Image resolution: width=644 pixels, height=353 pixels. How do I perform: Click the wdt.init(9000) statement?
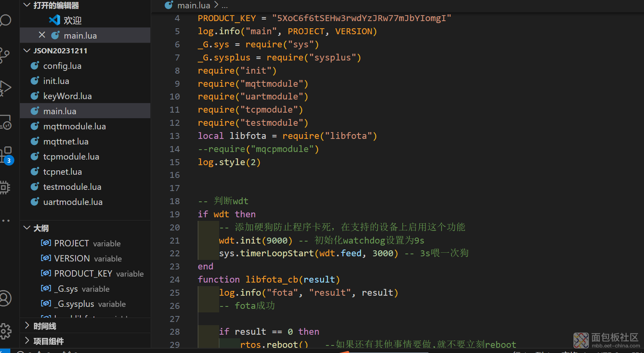click(256, 240)
